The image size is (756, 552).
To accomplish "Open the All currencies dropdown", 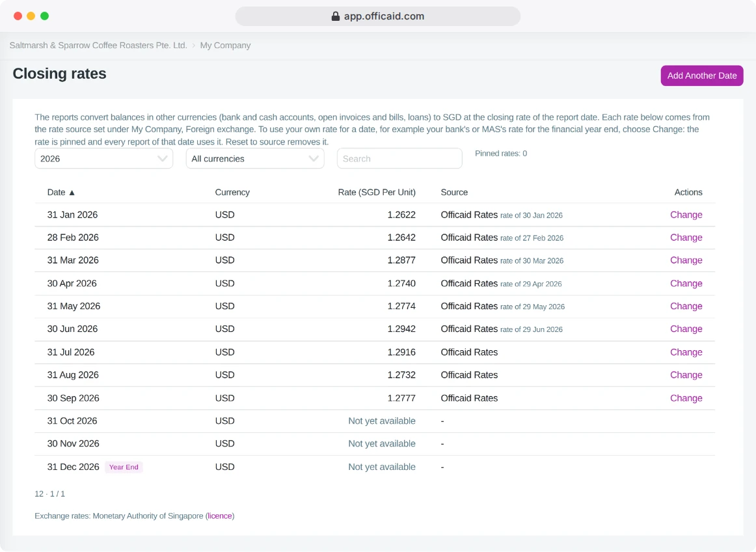I will click(x=255, y=159).
